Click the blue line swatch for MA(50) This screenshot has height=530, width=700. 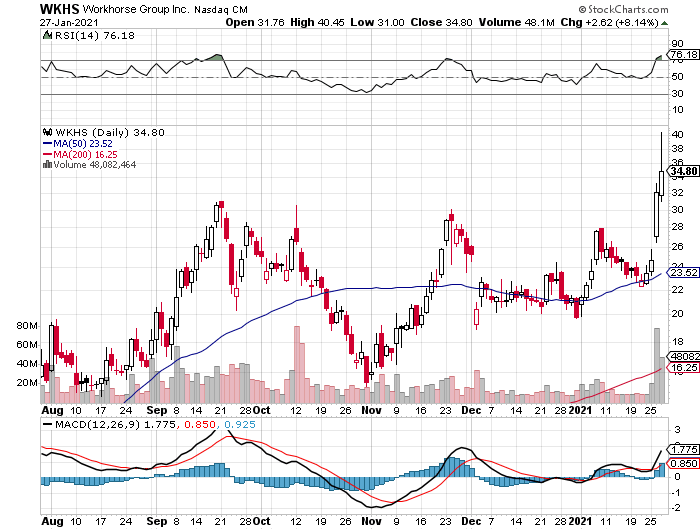47,143
